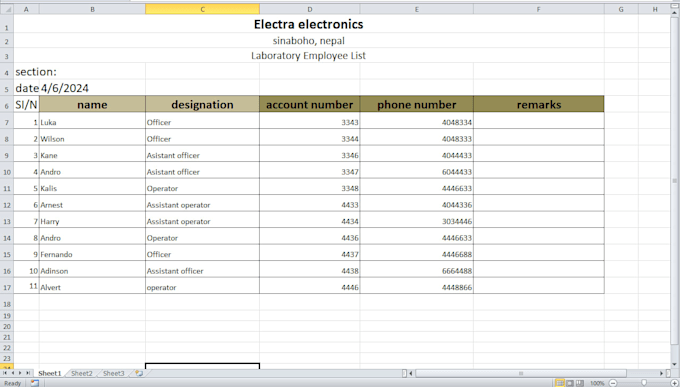Switch to Normal view icon
The height and width of the screenshot is (387, 680).
coord(560,383)
